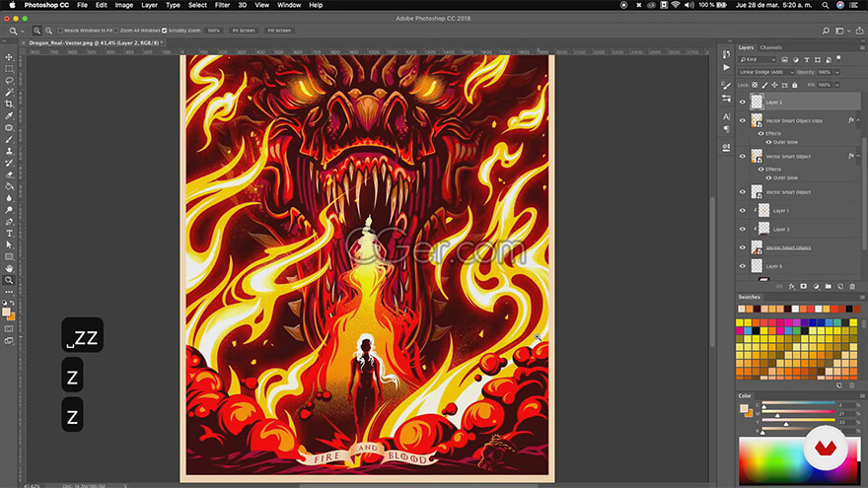Image resolution: width=868 pixels, height=488 pixels.
Task: Click the Create new layer icon
Action: tap(839, 287)
